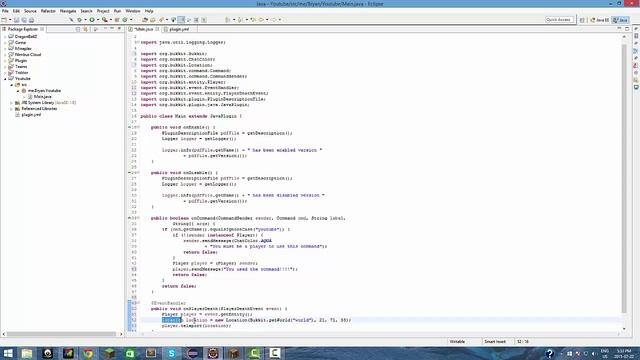Open the External Tools dropdown arrow

110,20
